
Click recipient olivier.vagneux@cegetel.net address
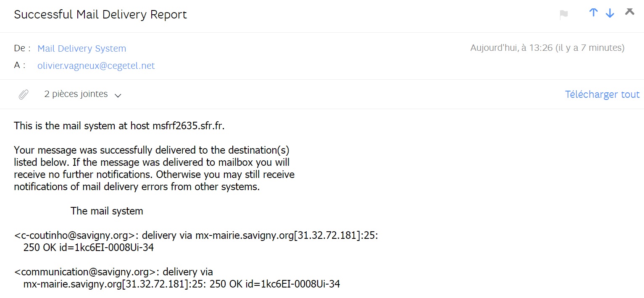click(x=96, y=65)
